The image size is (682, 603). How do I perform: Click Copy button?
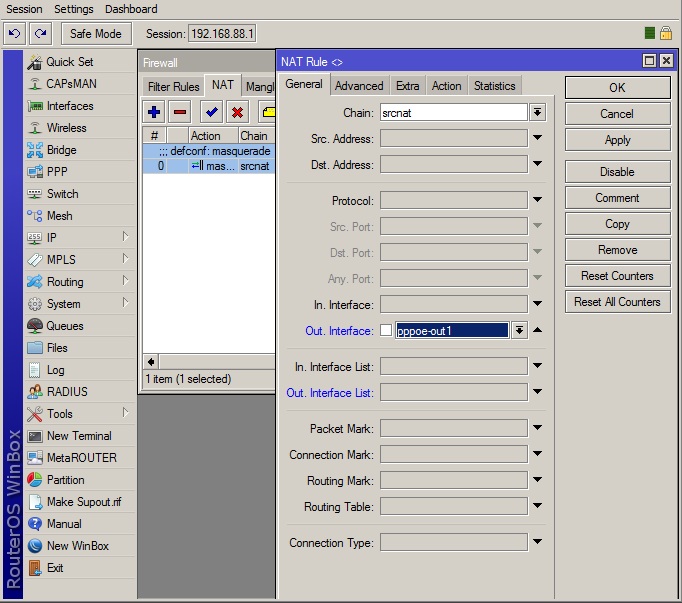tap(617, 224)
